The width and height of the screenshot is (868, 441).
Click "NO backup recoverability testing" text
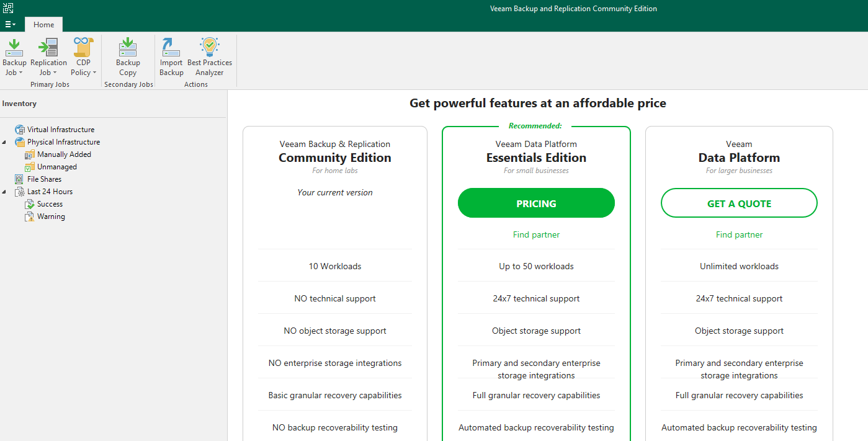(x=335, y=427)
